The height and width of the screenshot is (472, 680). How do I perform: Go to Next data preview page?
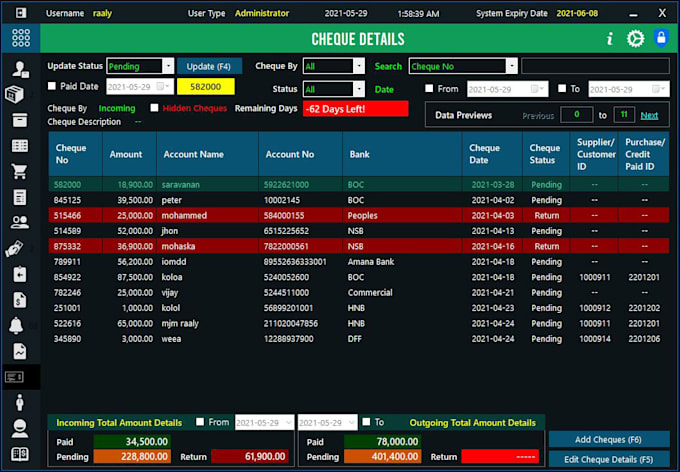pyautogui.click(x=649, y=115)
